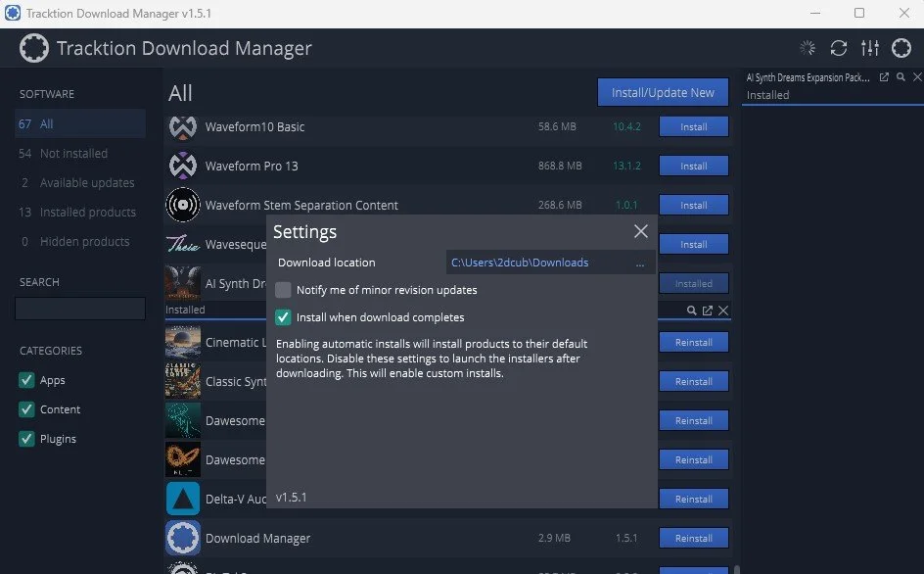This screenshot has width=924, height=574.
Task: Install Waveform Stem Separation Content
Action: pos(694,206)
